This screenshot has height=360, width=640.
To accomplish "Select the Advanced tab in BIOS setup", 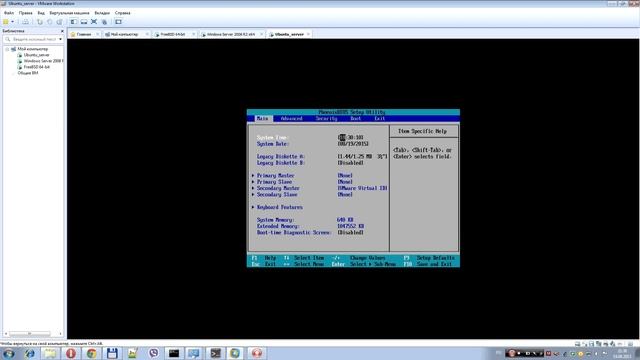I will click(291, 118).
